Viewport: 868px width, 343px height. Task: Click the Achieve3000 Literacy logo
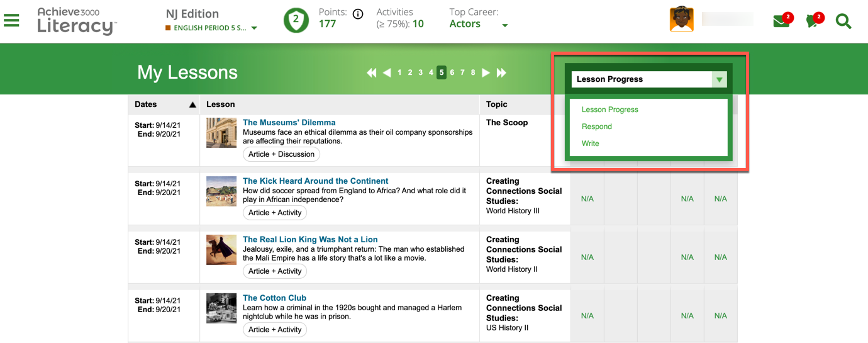click(77, 21)
